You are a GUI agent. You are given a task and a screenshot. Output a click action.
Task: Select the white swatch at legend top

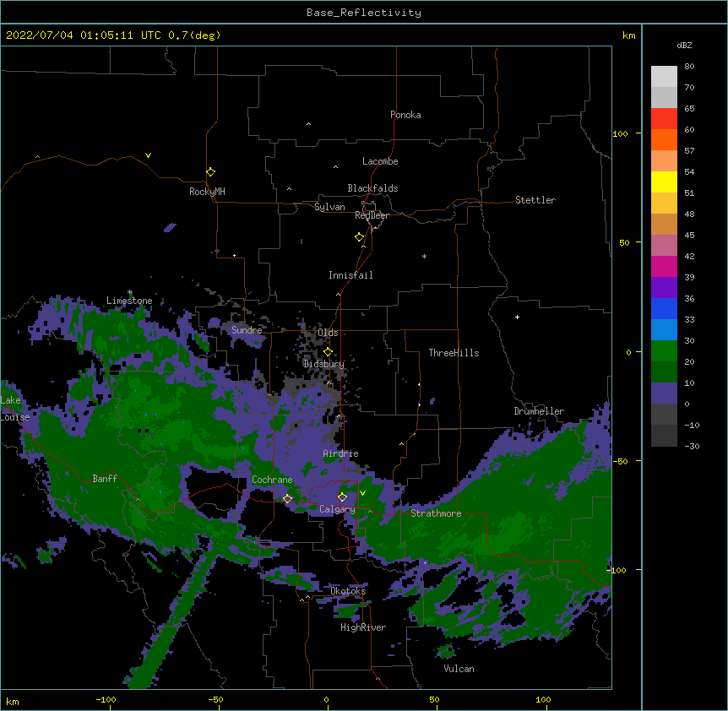click(x=664, y=76)
